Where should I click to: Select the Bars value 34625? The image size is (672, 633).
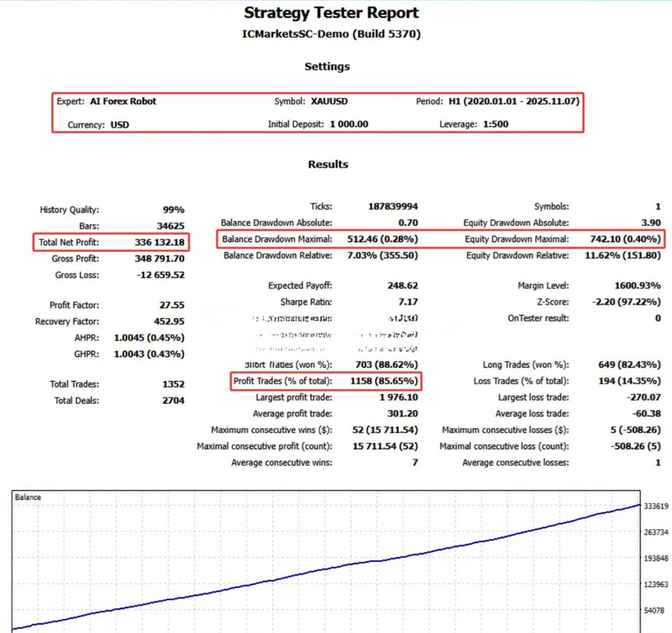[x=170, y=226]
